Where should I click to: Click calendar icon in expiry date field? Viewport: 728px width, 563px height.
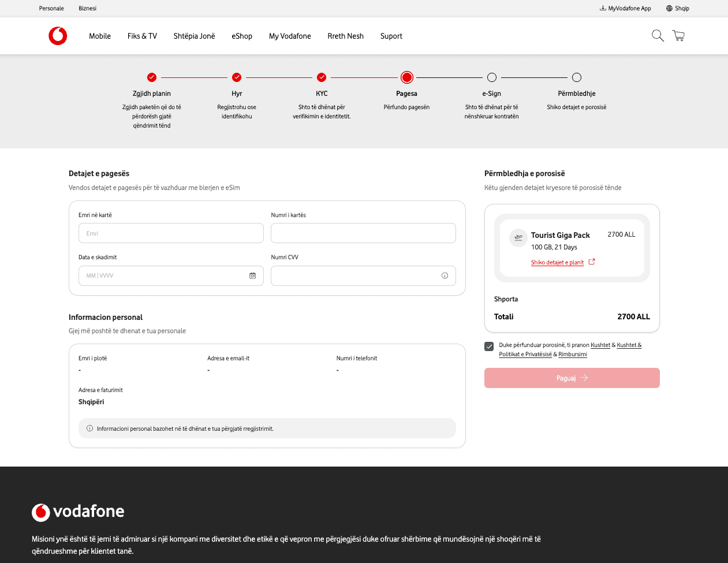pyautogui.click(x=252, y=276)
